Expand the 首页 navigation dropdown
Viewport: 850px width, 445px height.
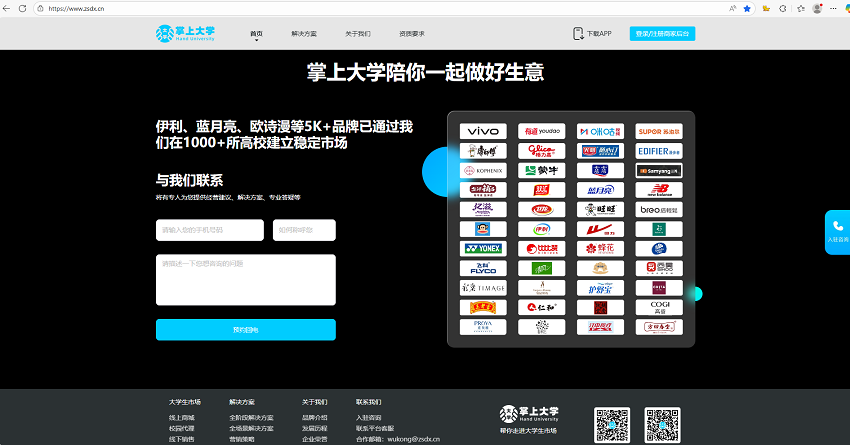tap(256, 34)
